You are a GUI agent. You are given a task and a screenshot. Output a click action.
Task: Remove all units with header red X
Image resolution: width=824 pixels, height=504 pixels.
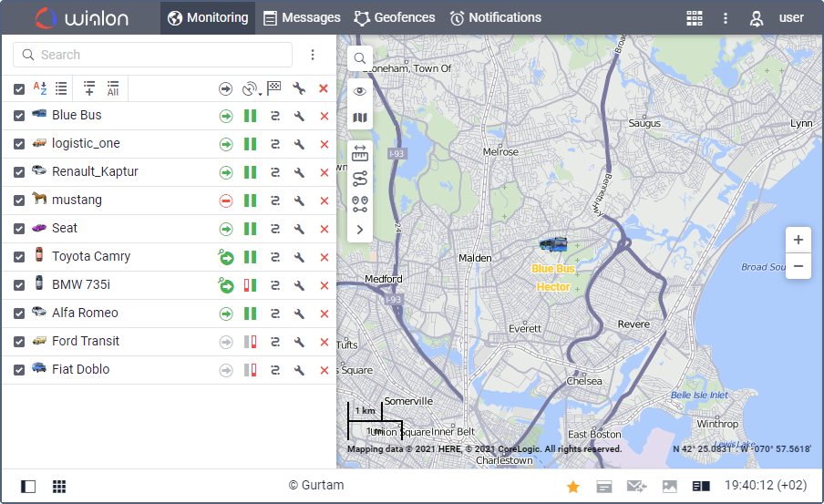click(324, 88)
